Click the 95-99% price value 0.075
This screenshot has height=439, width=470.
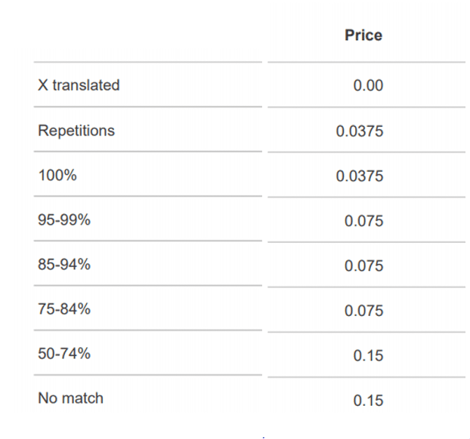point(364,221)
